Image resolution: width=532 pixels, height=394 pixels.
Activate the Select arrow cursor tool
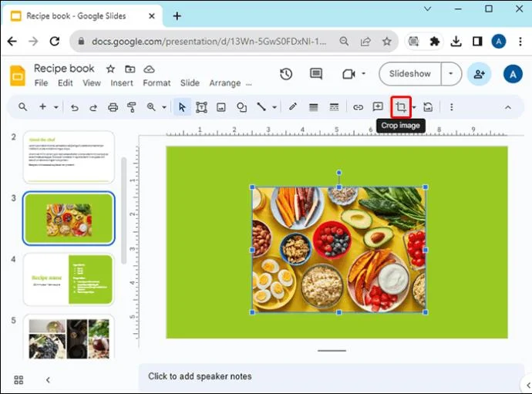pyautogui.click(x=182, y=107)
